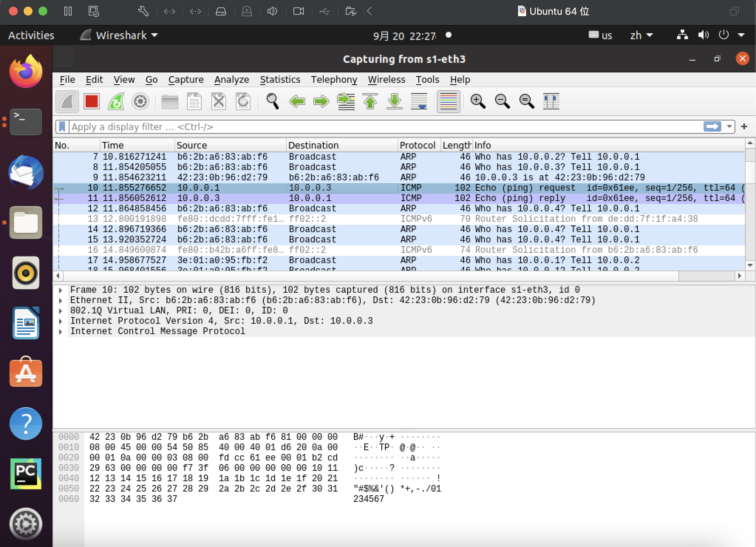Open the Statistics menu
This screenshot has height=547, width=756.
[280, 79]
